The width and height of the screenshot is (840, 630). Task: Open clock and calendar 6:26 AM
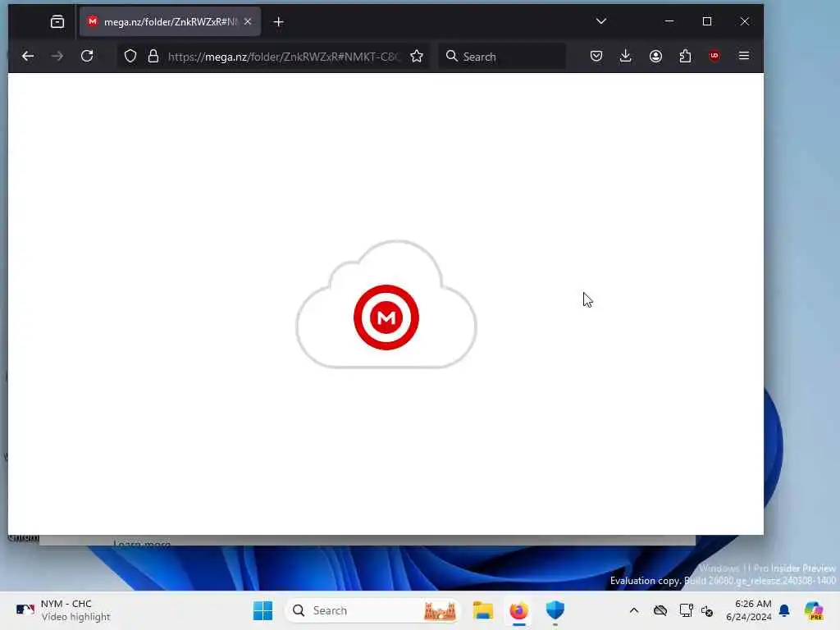pyautogui.click(x=748, y=610)
